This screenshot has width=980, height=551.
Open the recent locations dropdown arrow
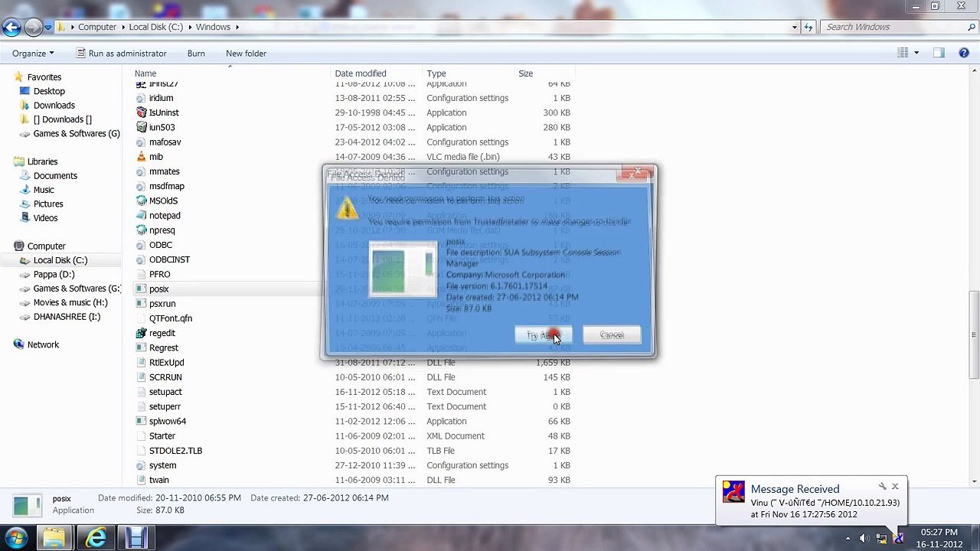[x=48, y=27]
